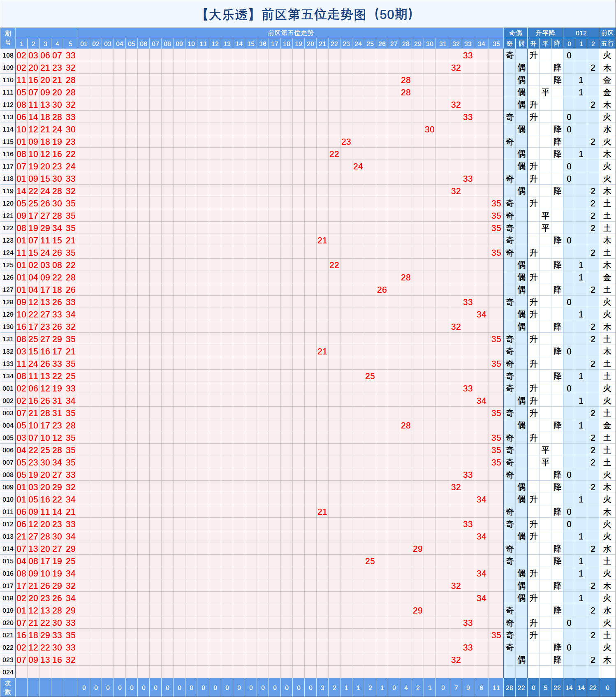The width and height of the screenshot is (616, 697).
Task: Click 平 in row 007
Action: pyautogui.click(x=545, y=462)
